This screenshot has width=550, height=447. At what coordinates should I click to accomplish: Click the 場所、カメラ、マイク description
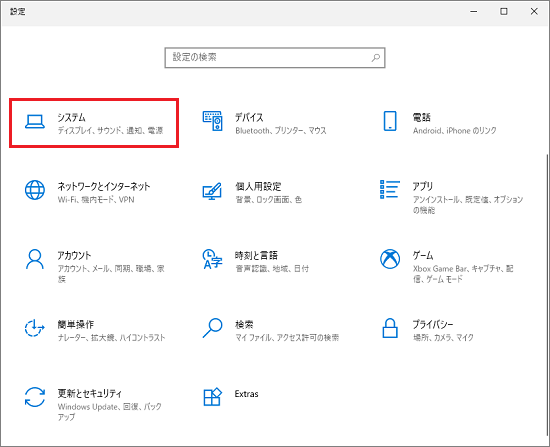[x=443, y=338]
